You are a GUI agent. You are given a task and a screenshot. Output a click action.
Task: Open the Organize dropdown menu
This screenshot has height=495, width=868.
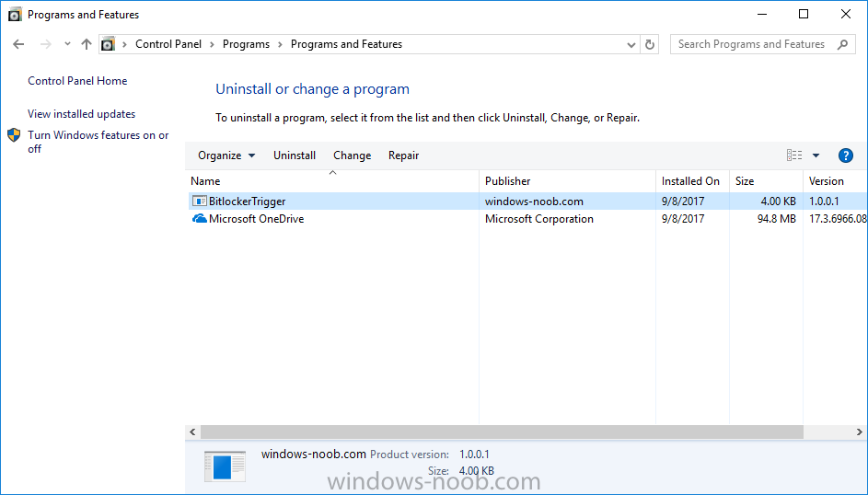(x=226, y=155)
